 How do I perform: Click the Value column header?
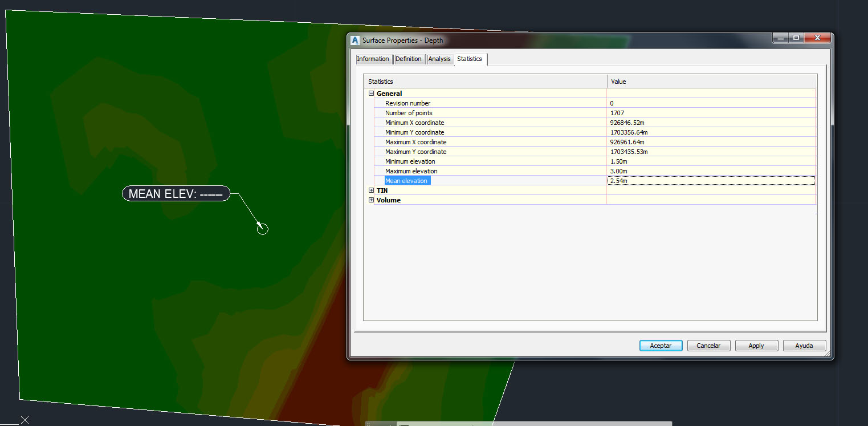(712, 82)
